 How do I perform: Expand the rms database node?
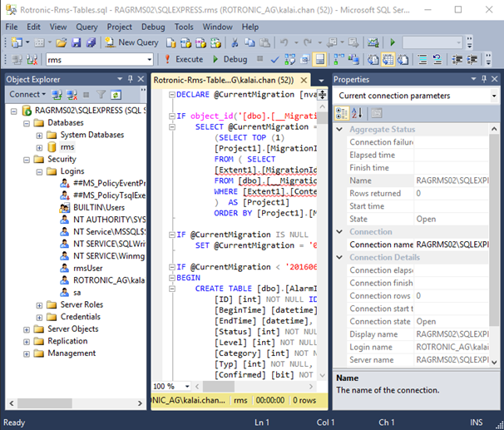coord(39,148)
